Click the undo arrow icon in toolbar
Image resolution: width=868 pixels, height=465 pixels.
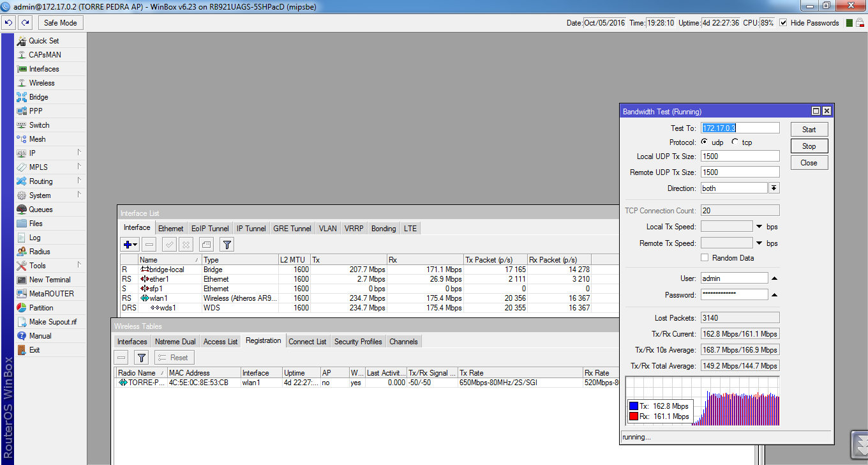coord(8,23)
